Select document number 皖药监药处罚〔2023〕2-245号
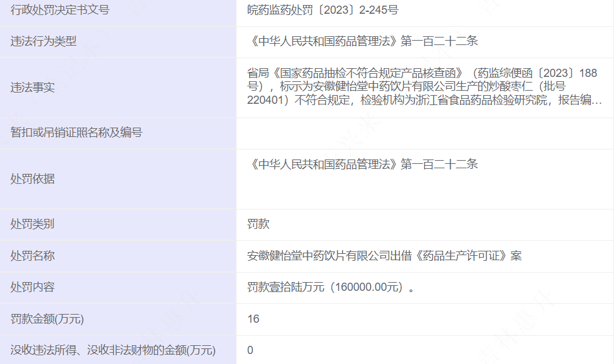614x364 pixels. coord(323,10)
